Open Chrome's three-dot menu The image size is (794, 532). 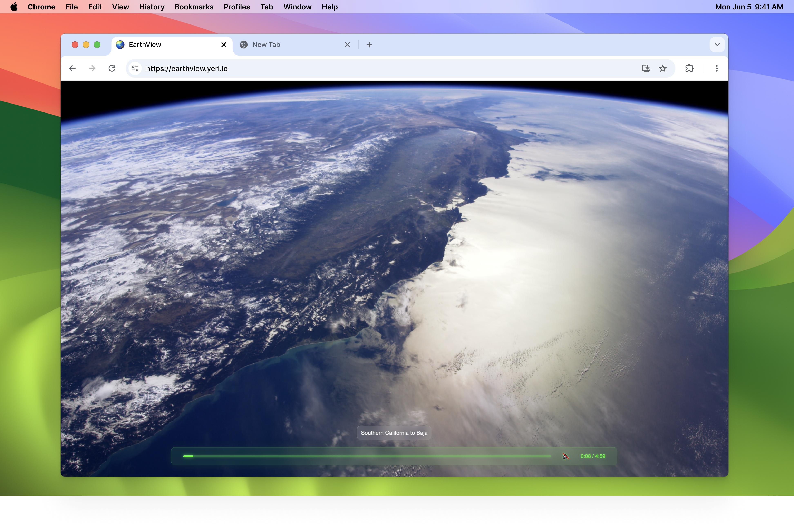pos(717,69)
